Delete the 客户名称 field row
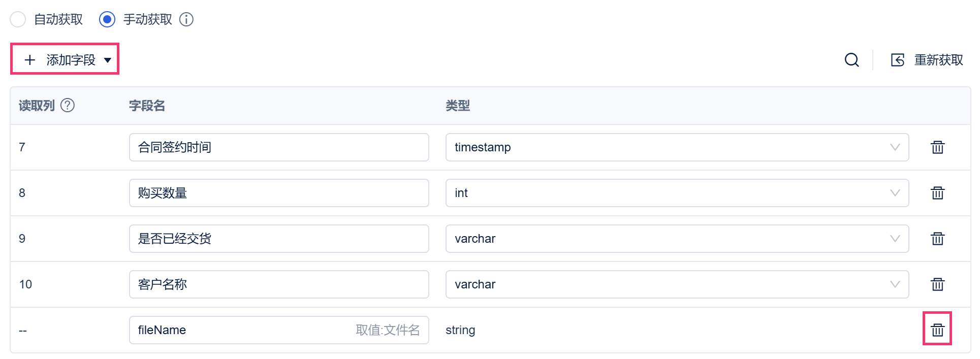 [x=937, y=284]
